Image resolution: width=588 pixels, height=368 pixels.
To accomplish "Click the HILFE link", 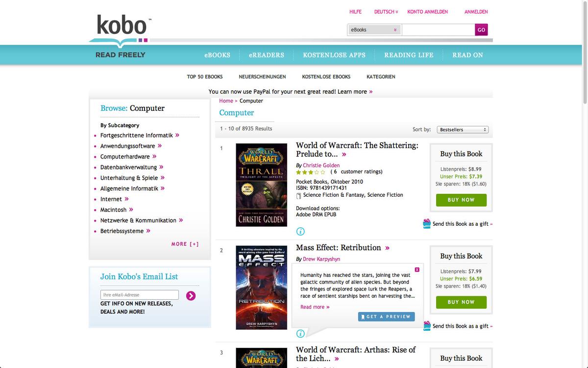I will pos(355,12).
